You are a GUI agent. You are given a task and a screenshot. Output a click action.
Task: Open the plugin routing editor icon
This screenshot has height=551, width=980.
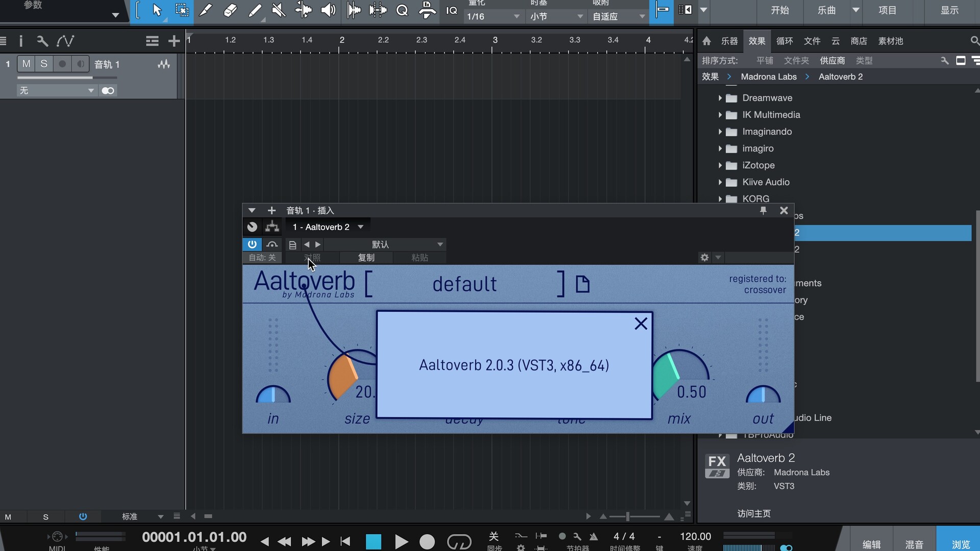tap(272, 227)
